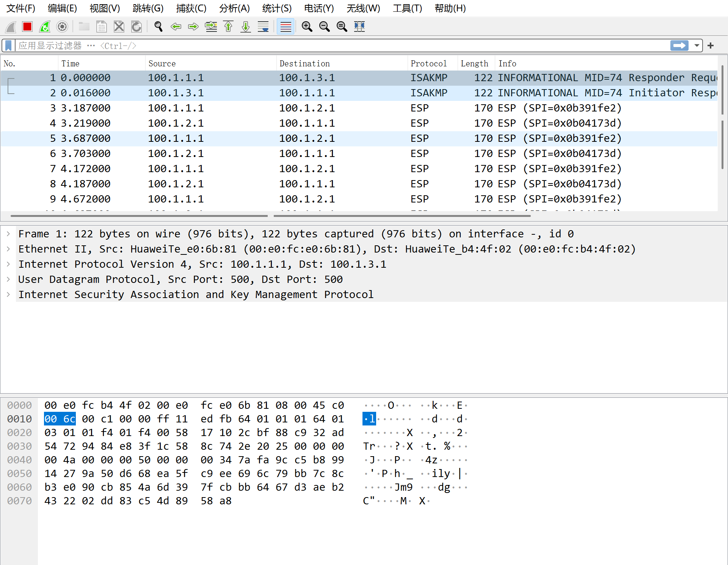Expand Internet Protocol Version 4 tree
This screenshot has height=565, width=728.
(8, 264)
